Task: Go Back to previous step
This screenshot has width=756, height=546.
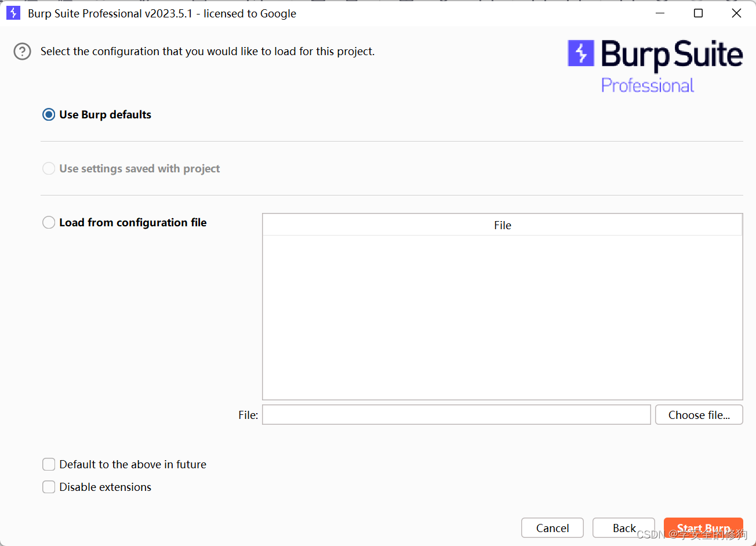Action: click(624, 528)
